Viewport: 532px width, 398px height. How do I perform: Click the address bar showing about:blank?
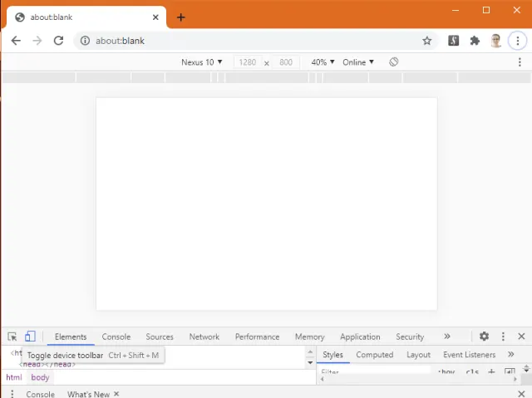point(249,41)
